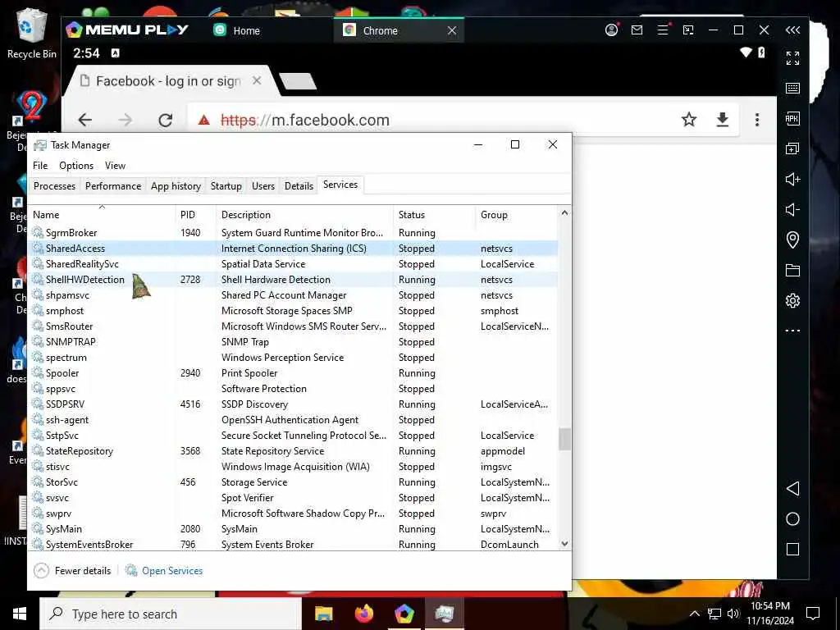Screen dimensions: 840x630
Task: Click the Open Services link
Action: pos(164,571)
